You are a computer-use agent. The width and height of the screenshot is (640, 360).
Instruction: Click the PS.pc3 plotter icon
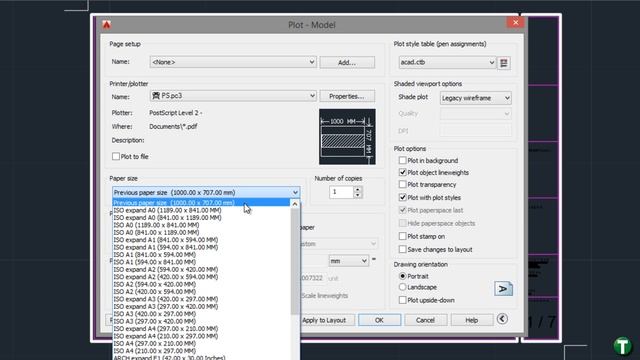tap(156, 96)
